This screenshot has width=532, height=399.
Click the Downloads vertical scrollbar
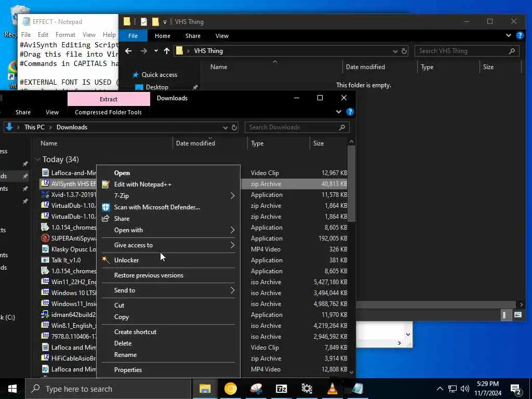(352, 183)
